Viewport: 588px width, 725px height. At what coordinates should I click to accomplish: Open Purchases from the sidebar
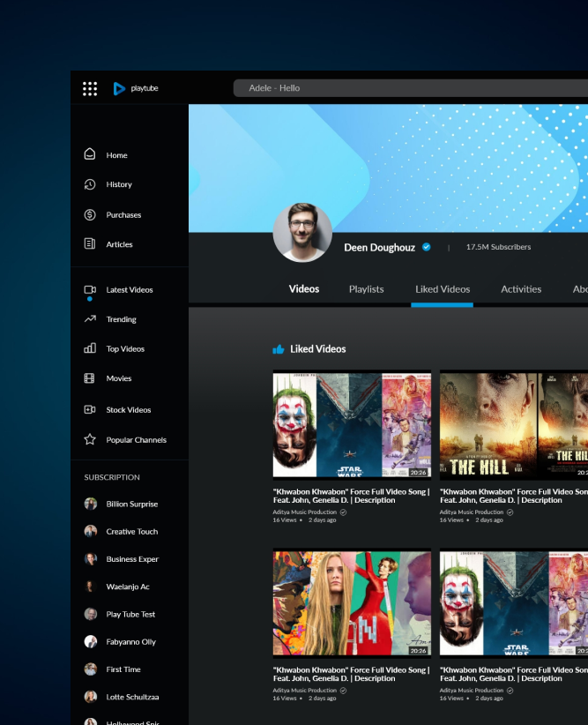point(123,215)
